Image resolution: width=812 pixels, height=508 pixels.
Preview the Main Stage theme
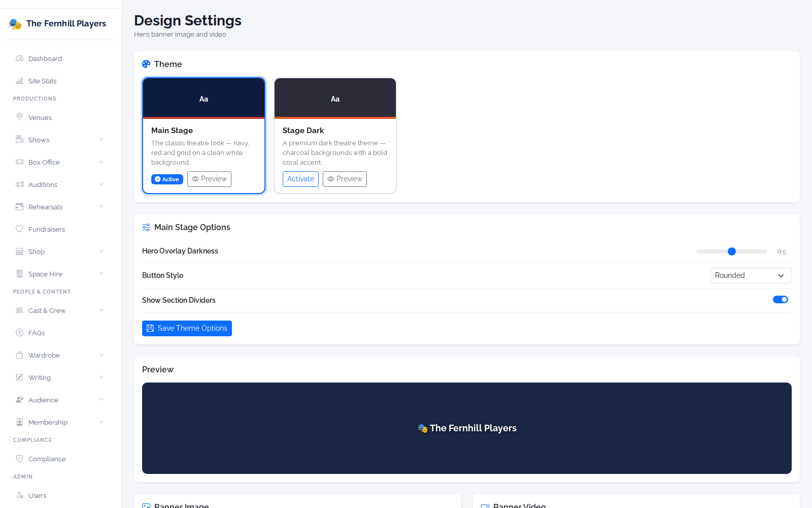tap(209, 179)
